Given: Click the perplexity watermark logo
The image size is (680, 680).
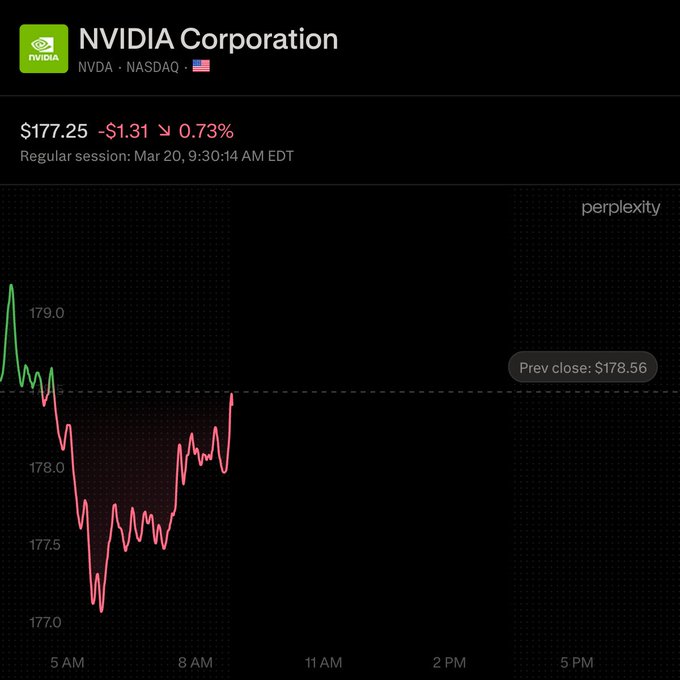Looking at the screenshot, I should pyautogui.click(x=621, y=208).
